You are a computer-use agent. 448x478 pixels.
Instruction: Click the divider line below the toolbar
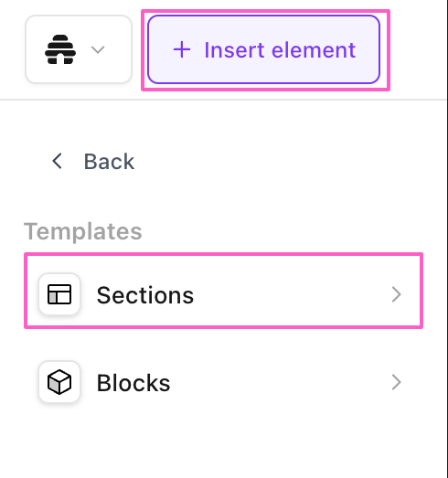coord(223,100)
